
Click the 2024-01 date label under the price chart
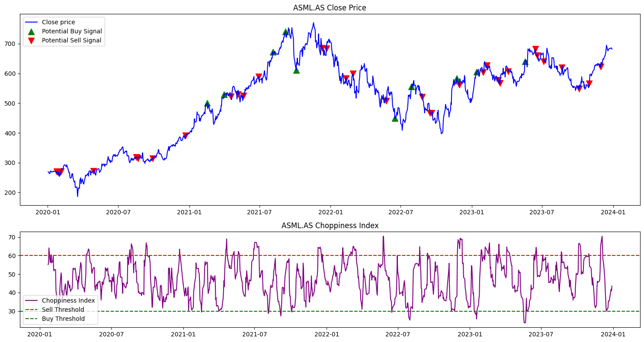pos(613,213)
